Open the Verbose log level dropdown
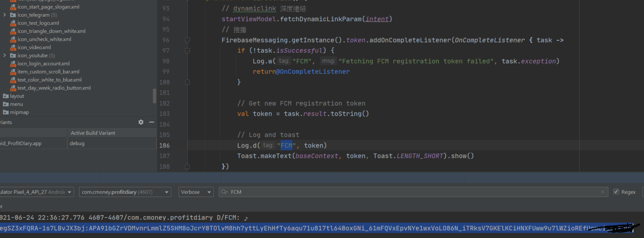 pos(196,192)
